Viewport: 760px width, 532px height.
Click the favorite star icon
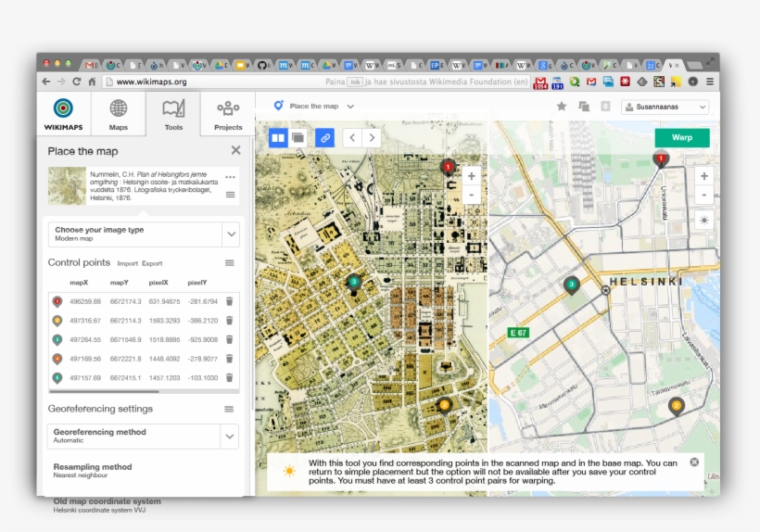[x=562, y=107]
